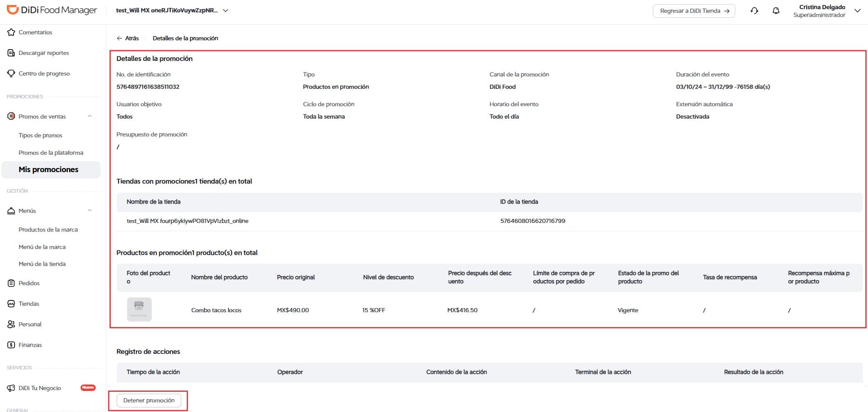Open DiDi Tu Negocio
This screenshot has height=412, width=868.
[x=40, y=388]
